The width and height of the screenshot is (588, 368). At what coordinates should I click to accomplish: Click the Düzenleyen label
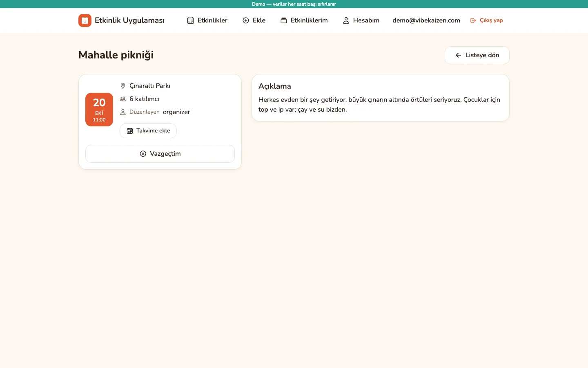point(145,112)
